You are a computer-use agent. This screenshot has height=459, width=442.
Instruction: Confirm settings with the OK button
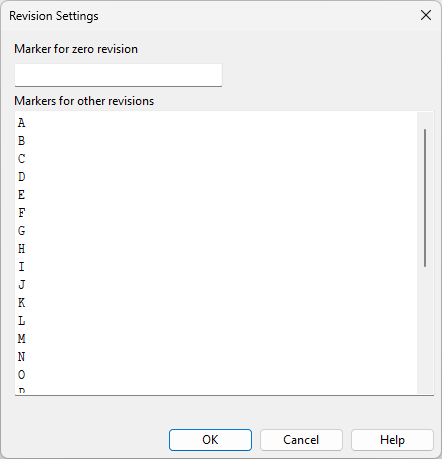tap(210, 440)
